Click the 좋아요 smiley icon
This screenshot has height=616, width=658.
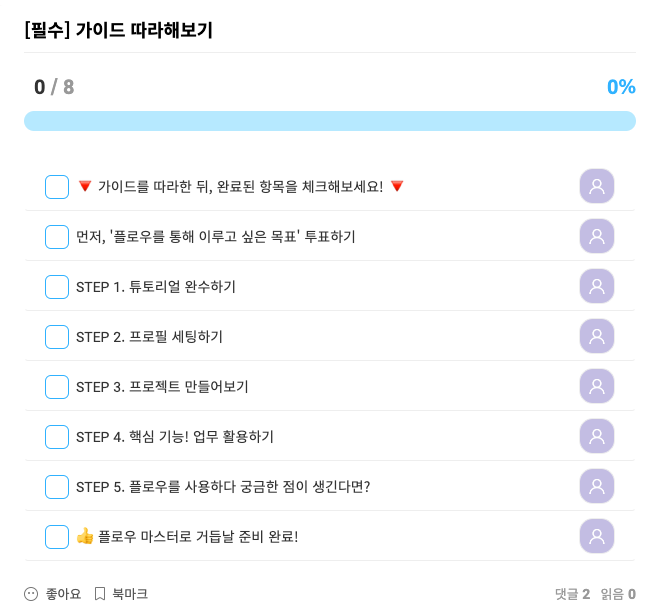pyautogui.click(x=31, y=594)
